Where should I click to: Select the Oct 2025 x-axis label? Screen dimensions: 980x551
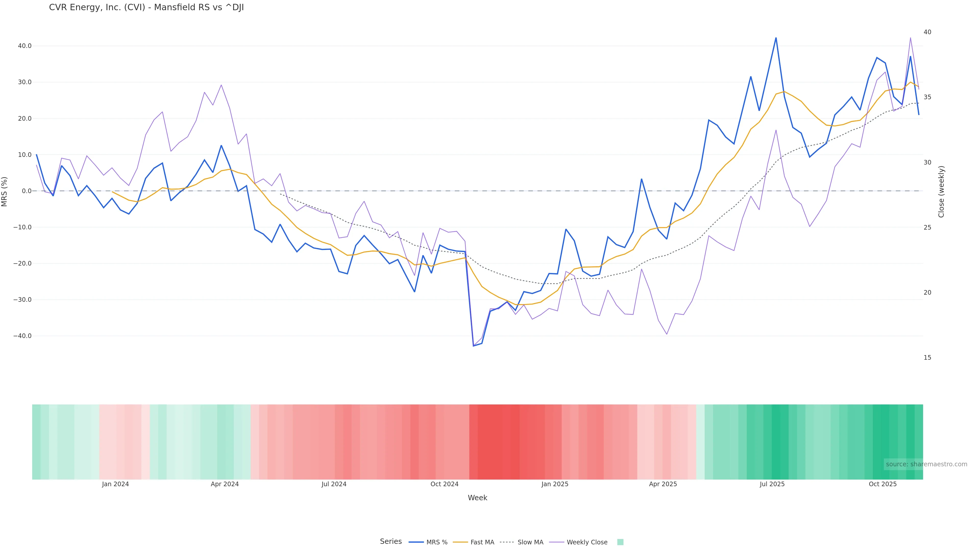coord(883,484)
